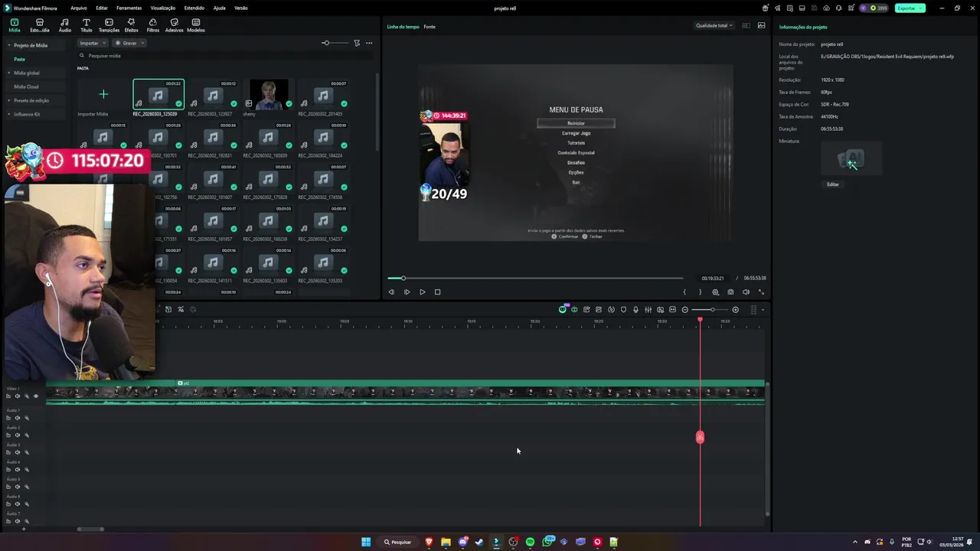980x551 pixels.
Task: Expand the Mídia global tree item
Action: coord(9,73)
